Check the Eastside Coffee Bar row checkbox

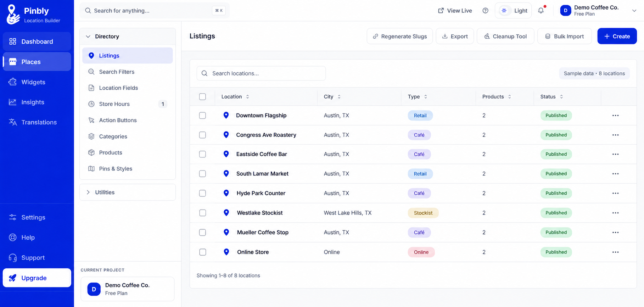click(x=202, y=154)
